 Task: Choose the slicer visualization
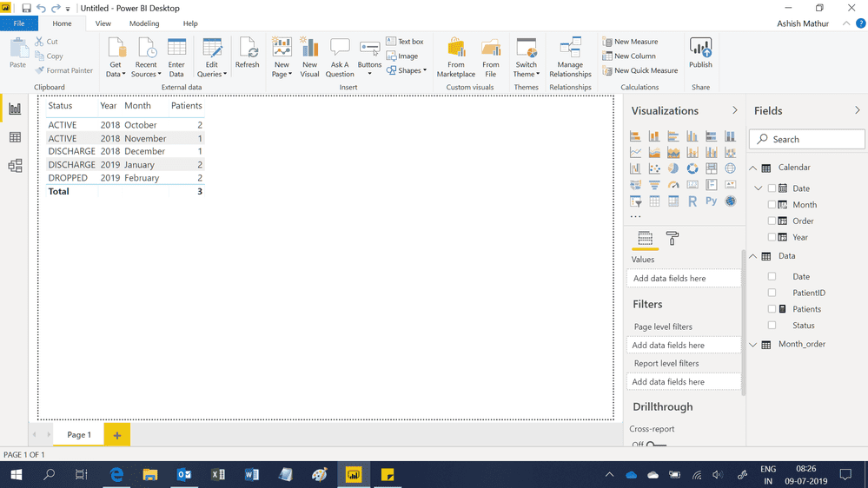(635, 201)
